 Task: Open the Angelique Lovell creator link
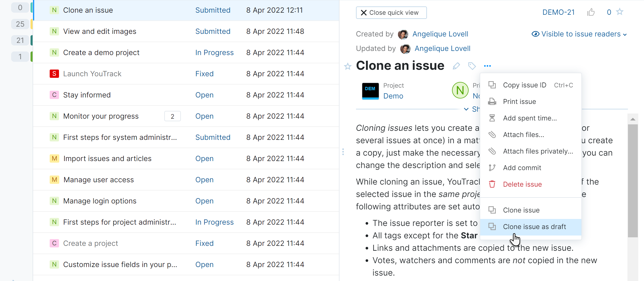(440, 34)
